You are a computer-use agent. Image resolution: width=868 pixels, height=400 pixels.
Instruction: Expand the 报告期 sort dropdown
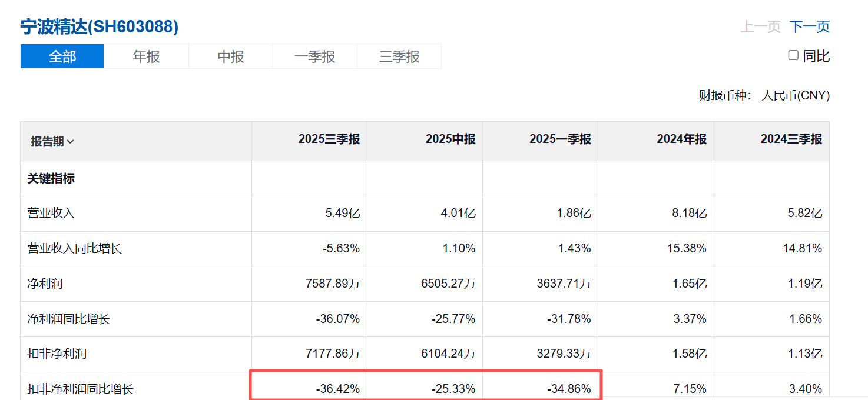(x=52, y=141)
